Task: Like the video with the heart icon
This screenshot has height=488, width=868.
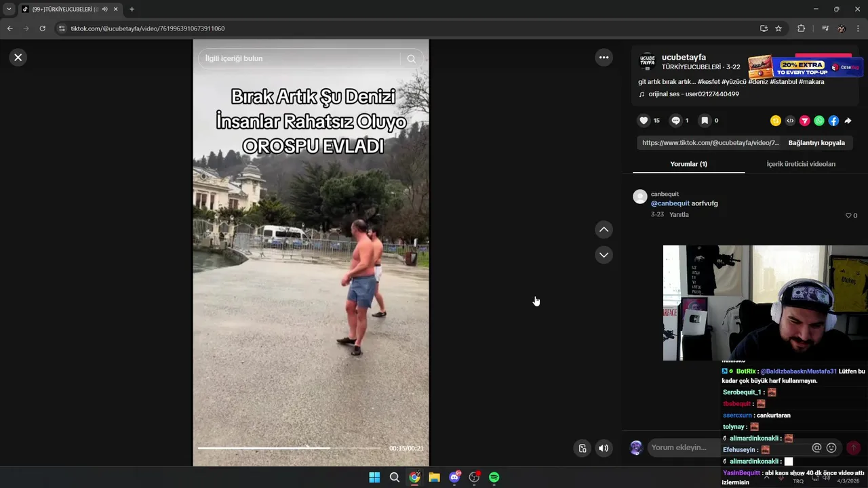Action: tap(644, 121)
